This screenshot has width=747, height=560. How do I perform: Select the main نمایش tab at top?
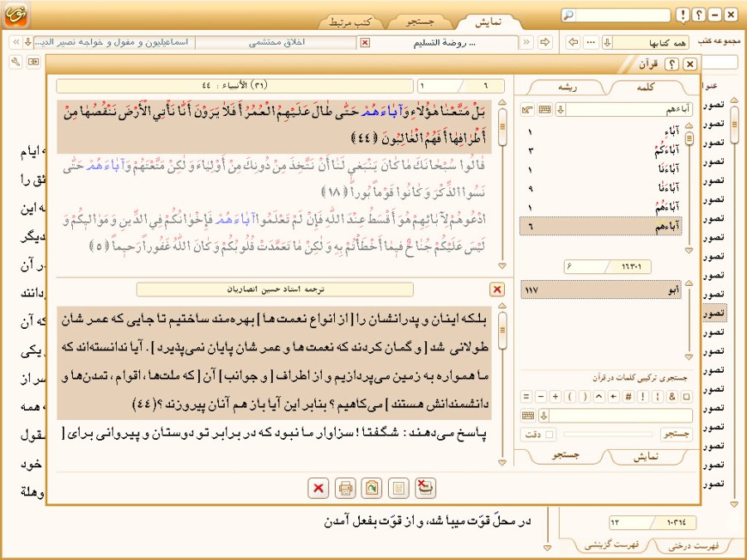click(489, 22)
